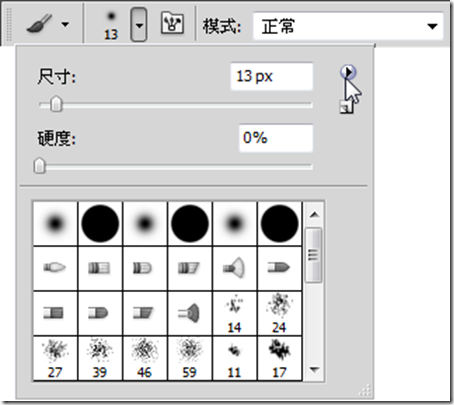This screenshot has width=454, height=405.
Task: Select the spatter brush labeled 24
Action: tap(279, 313)
